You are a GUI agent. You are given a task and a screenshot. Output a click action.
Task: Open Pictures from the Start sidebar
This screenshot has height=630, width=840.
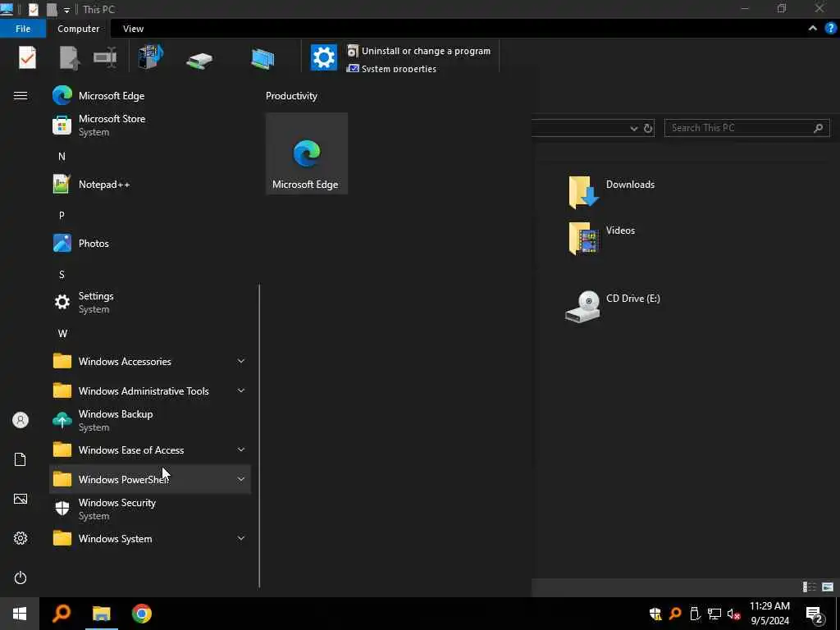coord(21,499)
